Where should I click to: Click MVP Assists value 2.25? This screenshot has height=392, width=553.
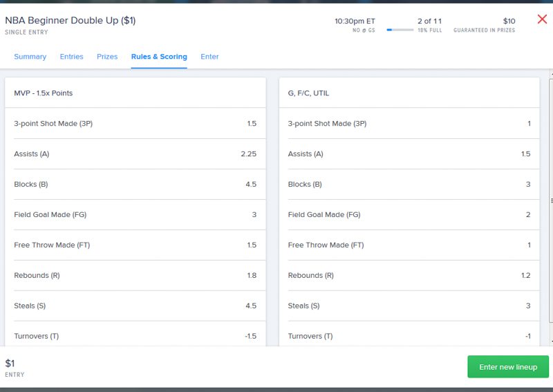(x=249, y=154)
